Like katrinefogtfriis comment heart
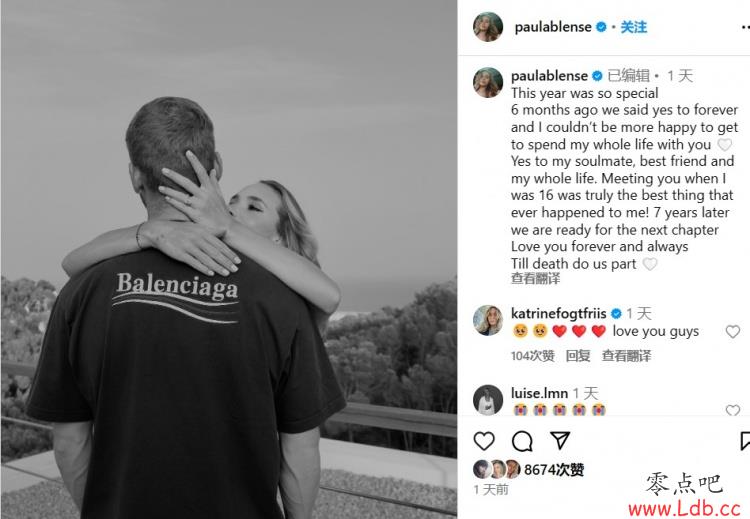 [733, 331]
